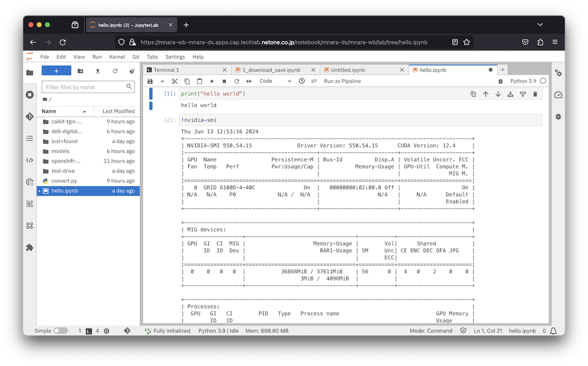Image resolution: width=588 pixels, height=366 pixels.
Task: Insert a cell below the first cell
Action: point(523,94)
